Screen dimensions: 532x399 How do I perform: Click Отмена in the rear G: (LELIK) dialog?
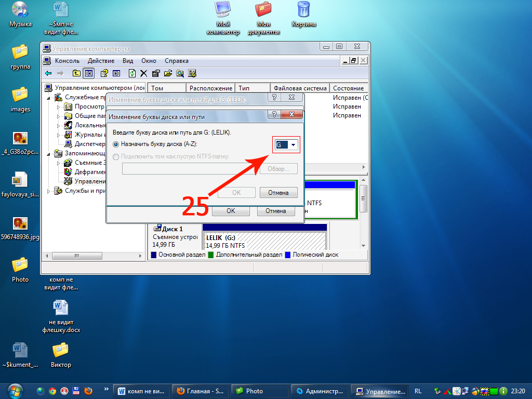click(x=275, y=211)
